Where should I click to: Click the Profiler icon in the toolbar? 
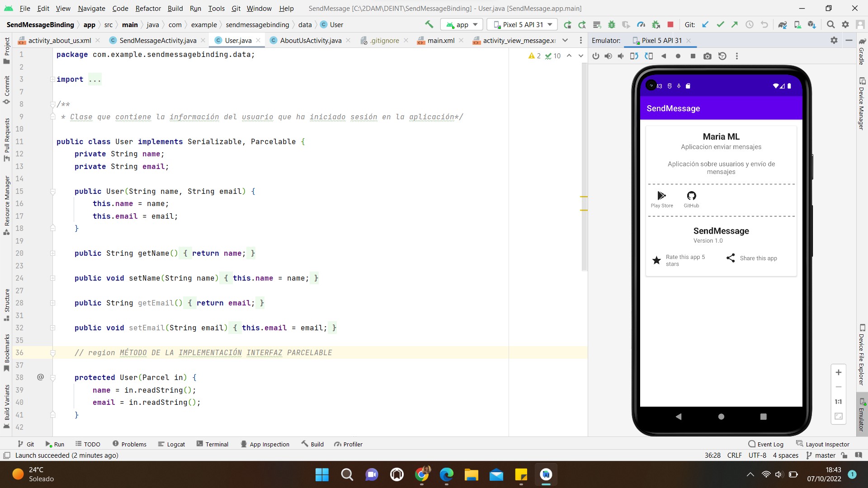pyautogui.click(x=641, y=24)
